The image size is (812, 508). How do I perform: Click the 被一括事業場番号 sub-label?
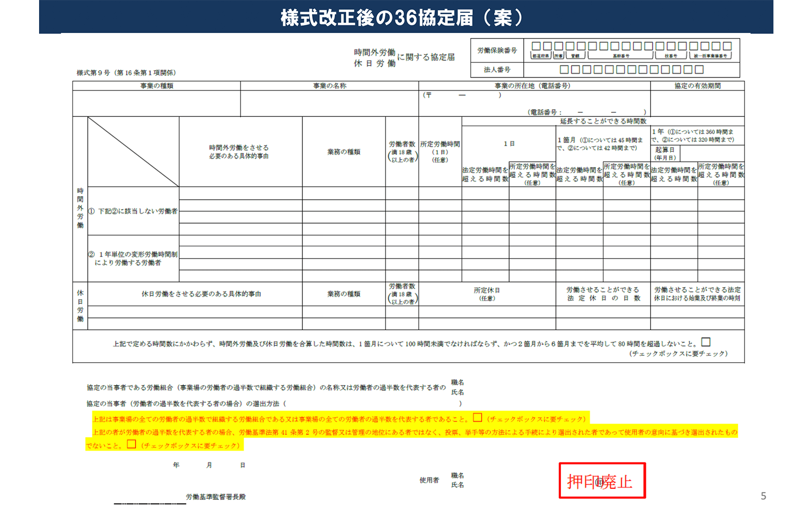710,56
